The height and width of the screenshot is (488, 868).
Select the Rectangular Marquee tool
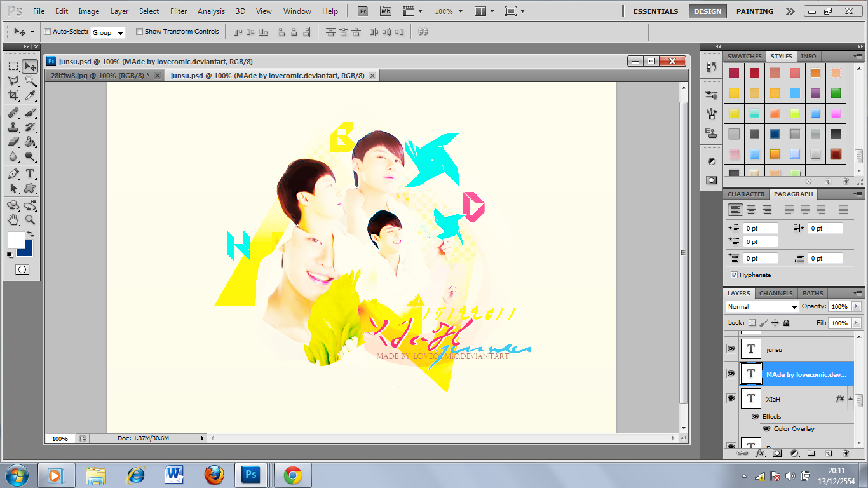point(13,66)
